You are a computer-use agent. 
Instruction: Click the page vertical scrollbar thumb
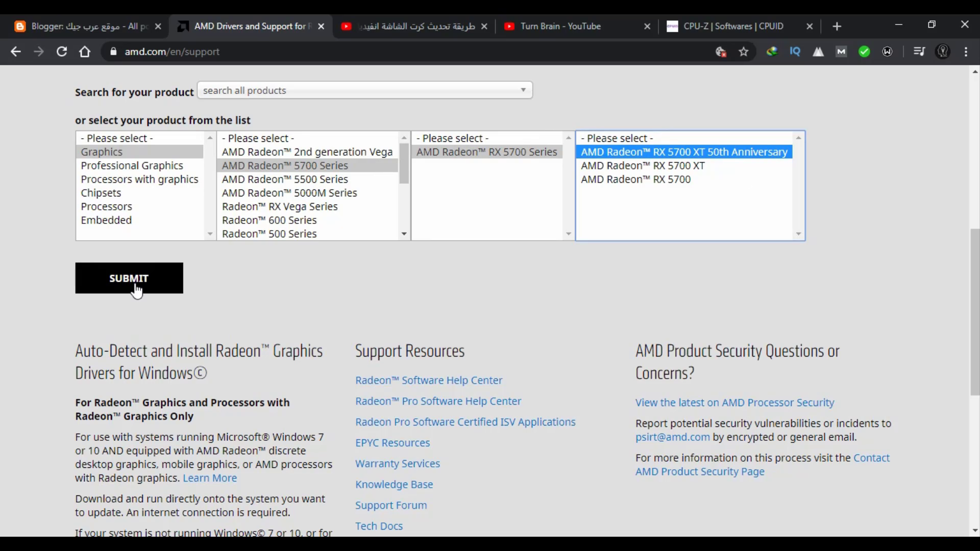pos(975,311)
